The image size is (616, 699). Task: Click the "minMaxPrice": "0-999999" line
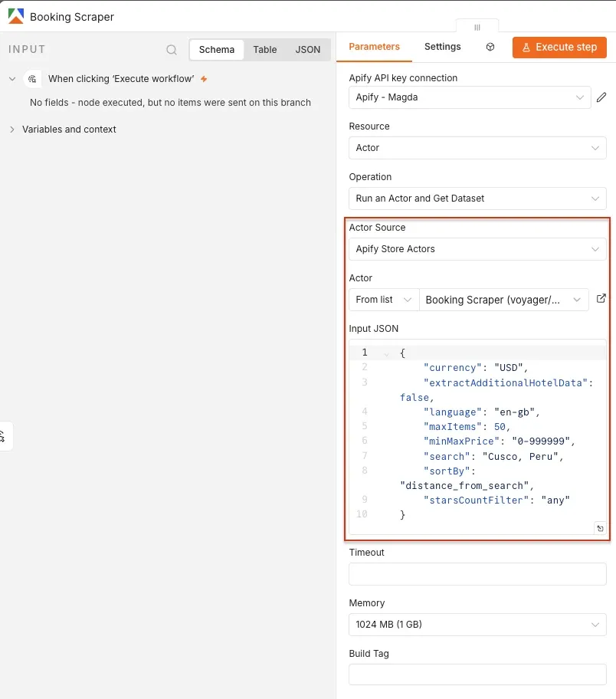pos(500,441)
